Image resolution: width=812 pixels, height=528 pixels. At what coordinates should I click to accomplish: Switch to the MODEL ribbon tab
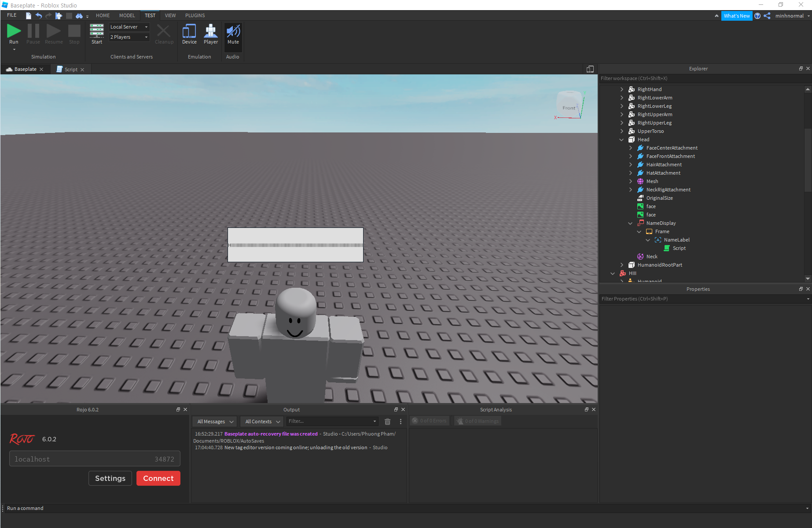click(x=127, y=15)
